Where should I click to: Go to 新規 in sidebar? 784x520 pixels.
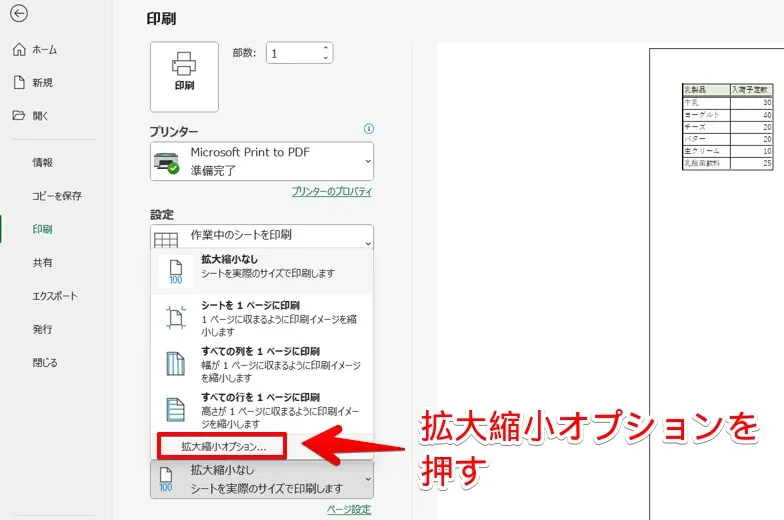click(42, 82)
